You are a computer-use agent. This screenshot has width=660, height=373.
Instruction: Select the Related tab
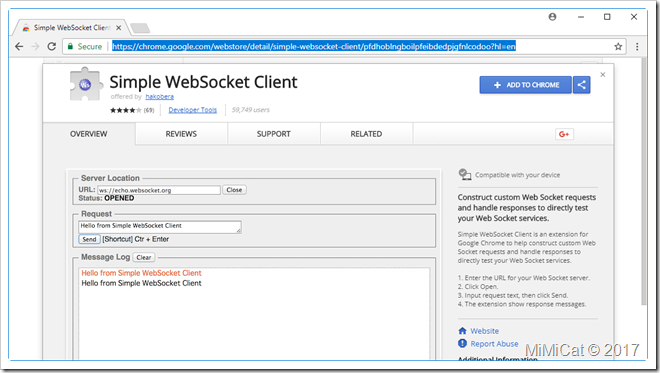pos(366,134)
